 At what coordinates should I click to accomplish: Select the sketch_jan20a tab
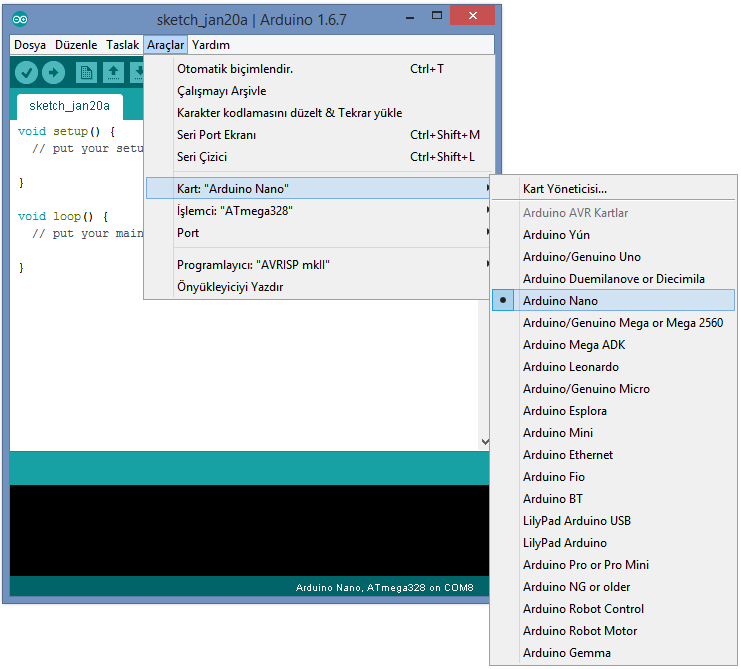pyautogui.click(x=69, y=106)
